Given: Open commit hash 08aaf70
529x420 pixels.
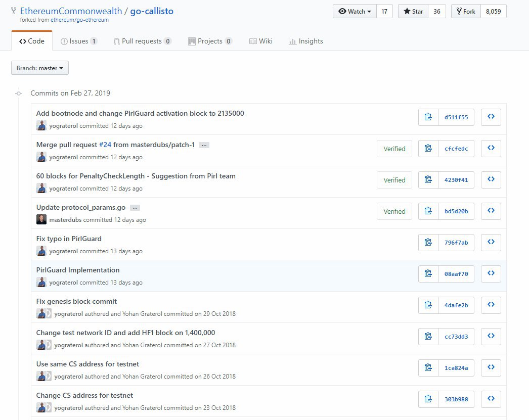Looking at the screenshot, I should [456, 274].
